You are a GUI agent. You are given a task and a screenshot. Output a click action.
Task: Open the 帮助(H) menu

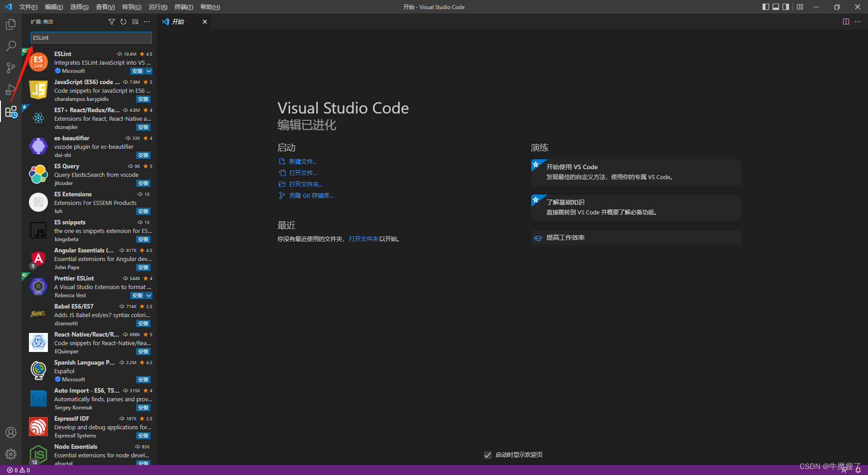210,7
